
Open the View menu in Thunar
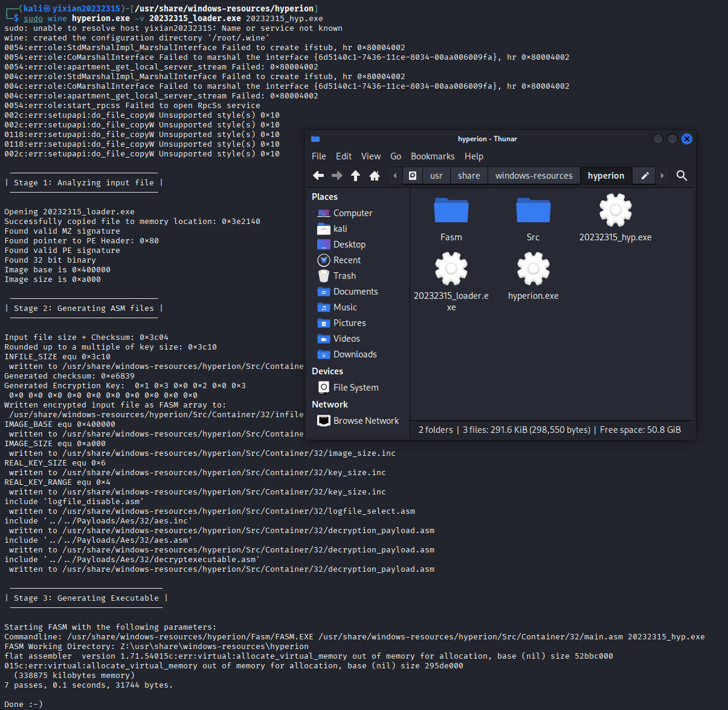coord(371,156)
